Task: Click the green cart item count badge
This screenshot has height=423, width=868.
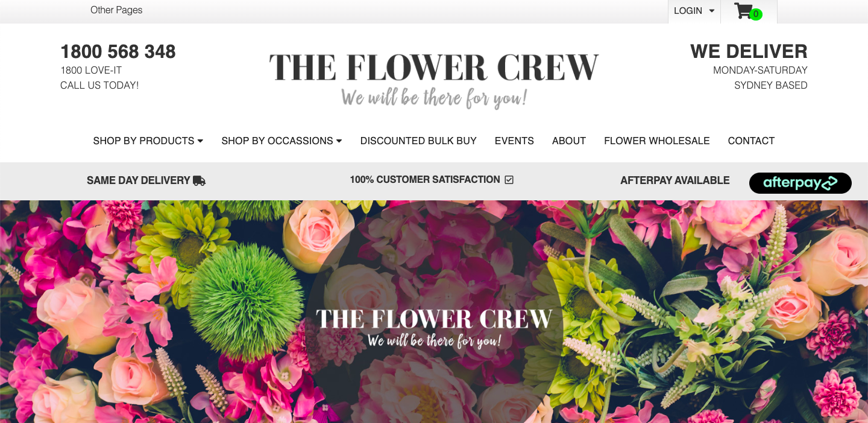Action: [x=756, y=14]
